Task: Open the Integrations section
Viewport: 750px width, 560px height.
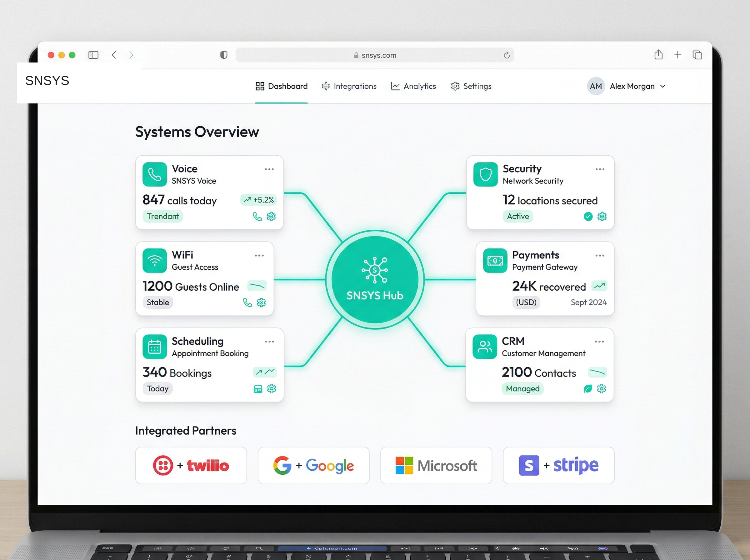Action: click(349, 86)
